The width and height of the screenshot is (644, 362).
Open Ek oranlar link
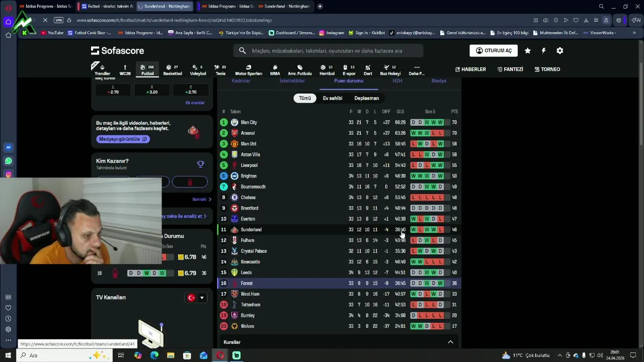[195, 103]
